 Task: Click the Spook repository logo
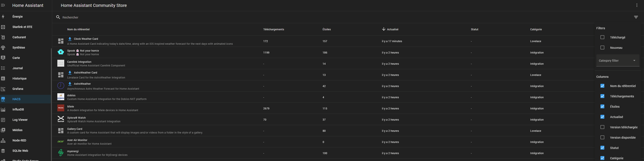61,52
